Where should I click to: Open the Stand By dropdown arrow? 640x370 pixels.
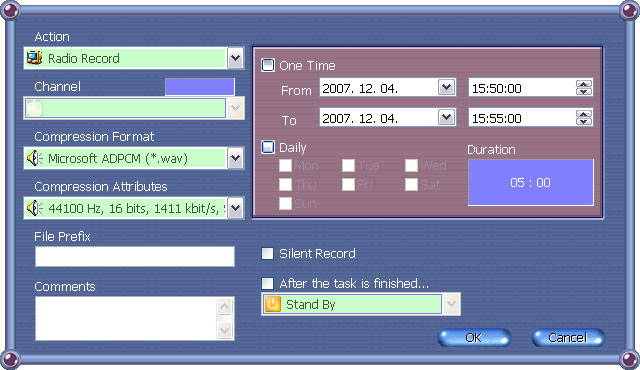pyautogui.click(x=451, y=304)
